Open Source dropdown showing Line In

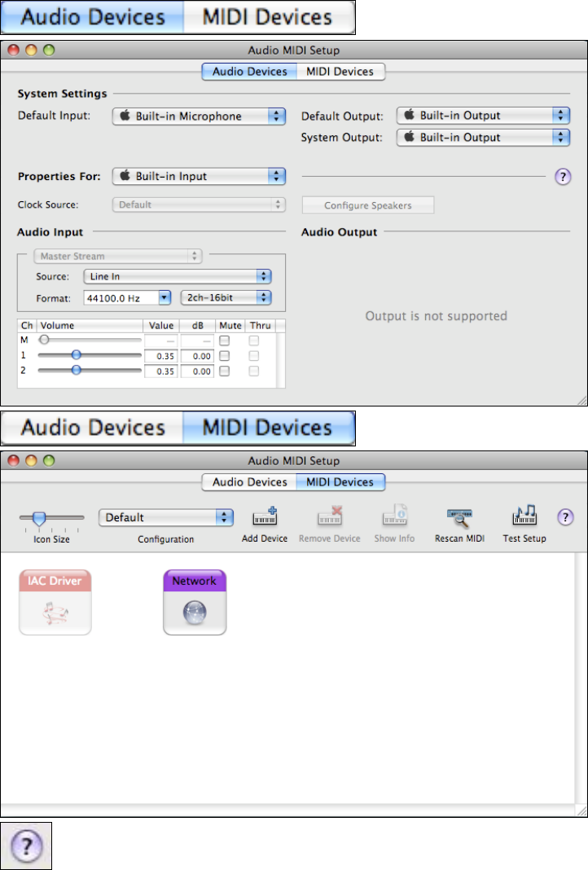[x=177, y=276]
